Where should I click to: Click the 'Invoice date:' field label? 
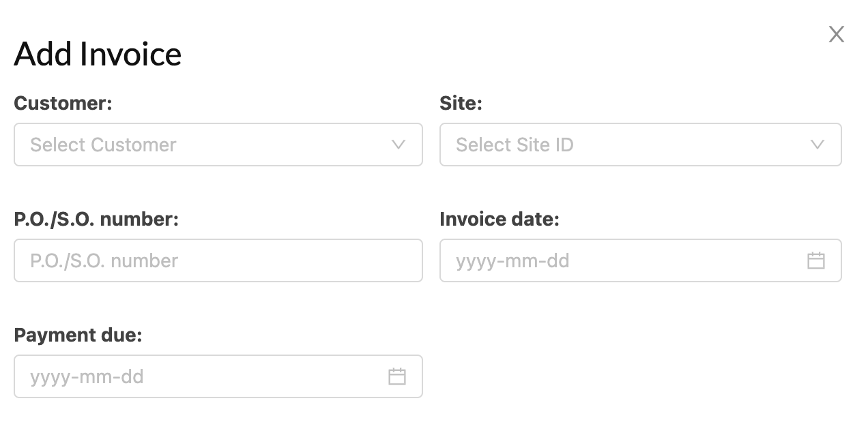pyautogui.click(x=500, y=220)
